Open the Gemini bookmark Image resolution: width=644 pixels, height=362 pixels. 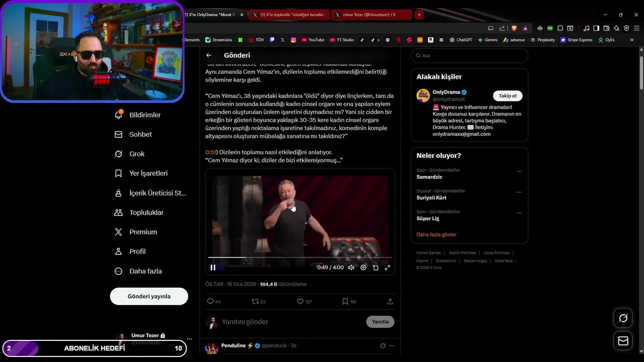488,40
